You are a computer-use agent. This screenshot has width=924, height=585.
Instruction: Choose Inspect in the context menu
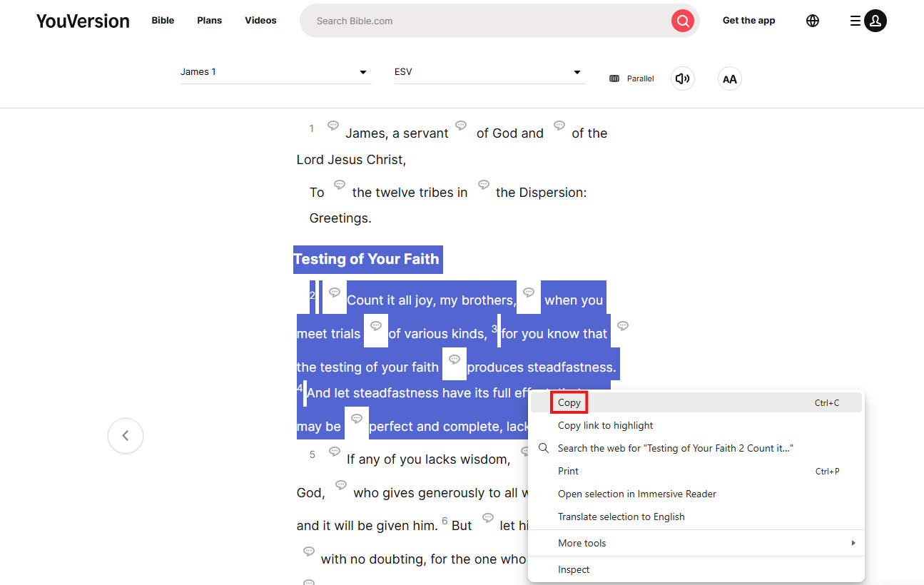click(574, 569)
